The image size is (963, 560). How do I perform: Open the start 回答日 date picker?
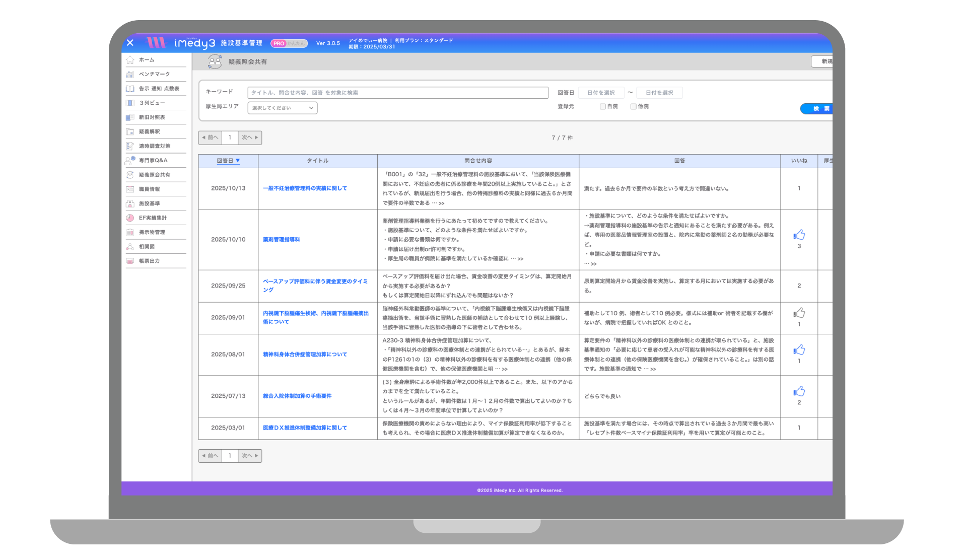(x=601, y=93)
